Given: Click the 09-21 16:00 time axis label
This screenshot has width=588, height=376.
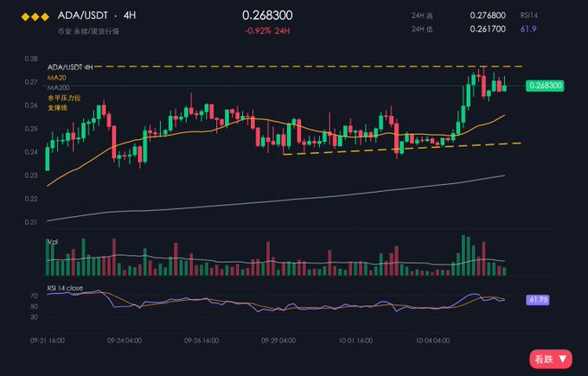Looking at the screenshot, I should point(48,341).
